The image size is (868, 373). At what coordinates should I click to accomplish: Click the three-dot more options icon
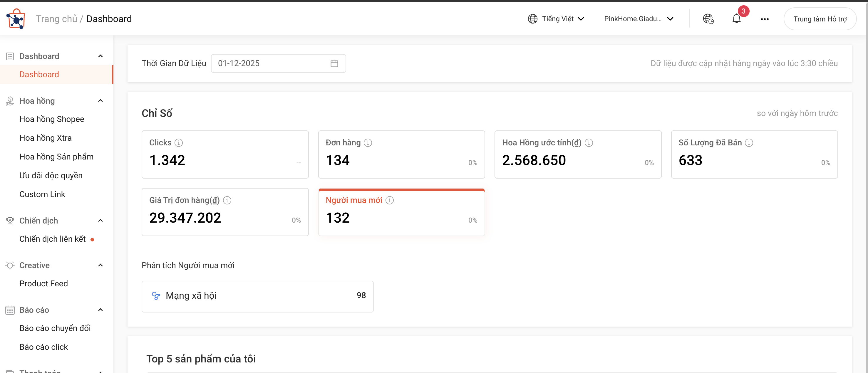(x=765, y=19)
